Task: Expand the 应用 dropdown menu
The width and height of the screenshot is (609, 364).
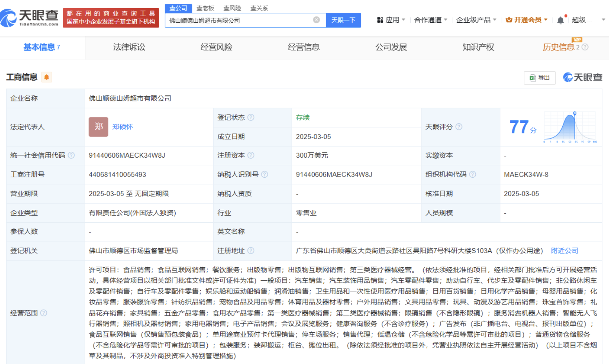Action: pyautogui.click(x=391, y=20)
